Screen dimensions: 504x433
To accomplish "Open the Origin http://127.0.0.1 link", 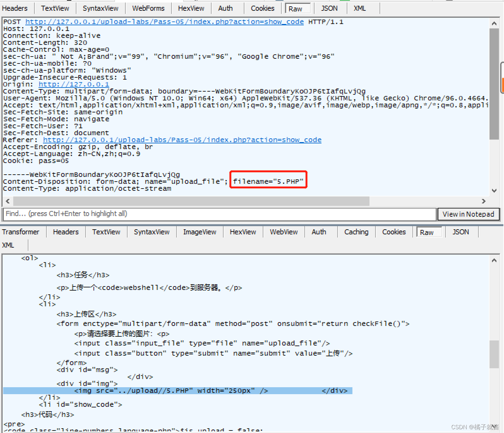I will [74, 84].
